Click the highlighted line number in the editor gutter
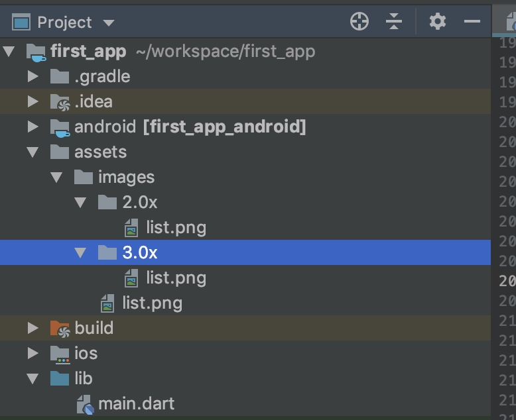Viewport: 516px width, 420px height. pyautogui.click(x=507, y=281)
